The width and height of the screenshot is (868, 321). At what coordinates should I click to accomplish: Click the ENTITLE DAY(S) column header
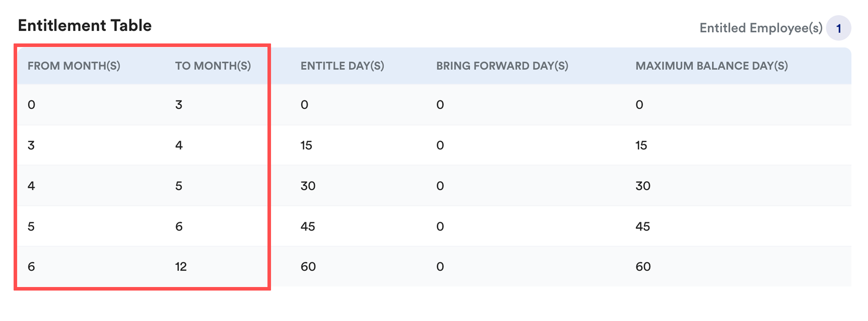pos(342,66)
